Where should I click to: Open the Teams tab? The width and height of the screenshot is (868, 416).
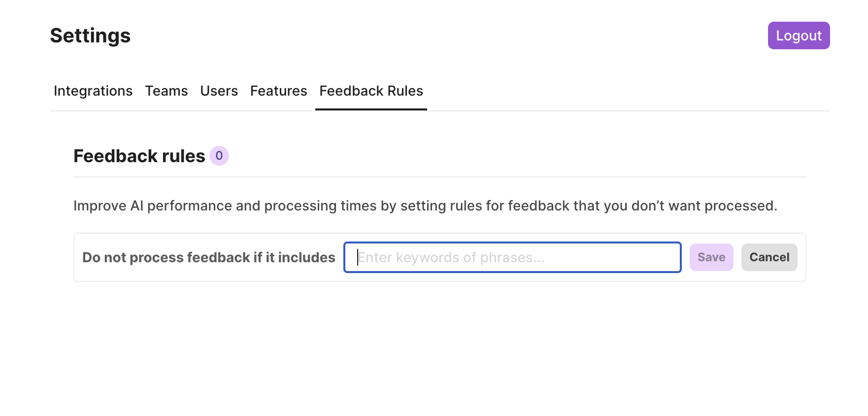(166, 91)
